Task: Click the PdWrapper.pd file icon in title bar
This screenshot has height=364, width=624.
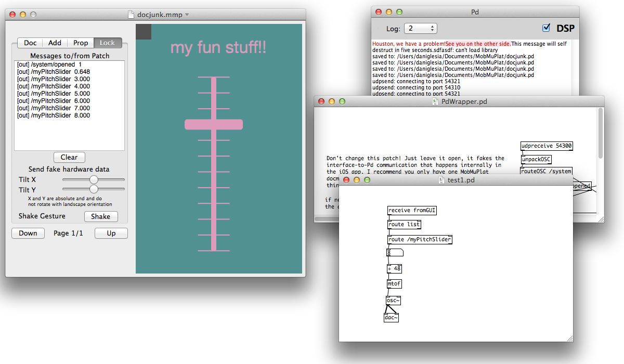Action: [x=436, y=102]
